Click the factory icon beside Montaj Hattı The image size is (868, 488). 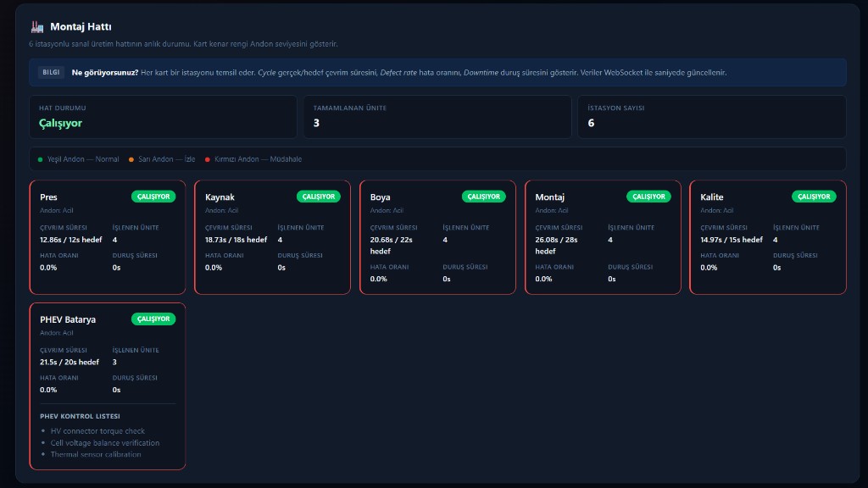(x=37, y=26)
